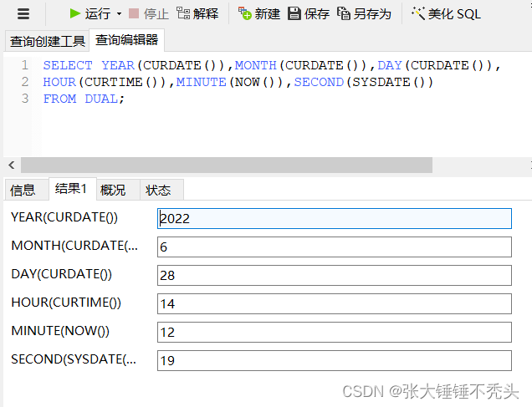
Task: Click the 另存为 Save As label
Action: click(372, 14)
